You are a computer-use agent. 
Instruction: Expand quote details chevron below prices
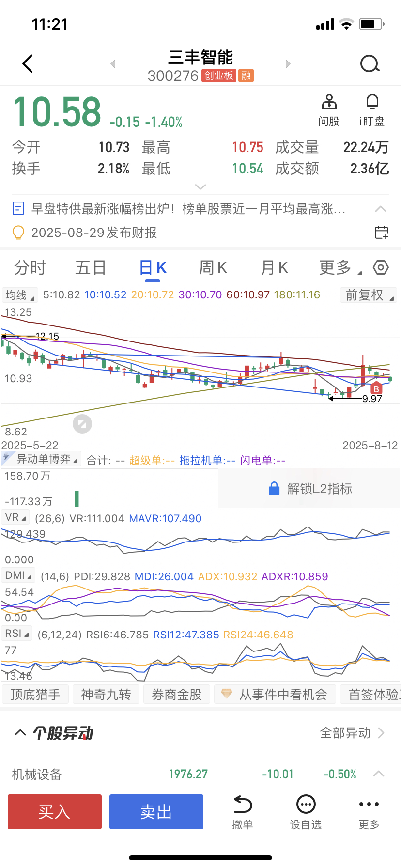(200, 186)
